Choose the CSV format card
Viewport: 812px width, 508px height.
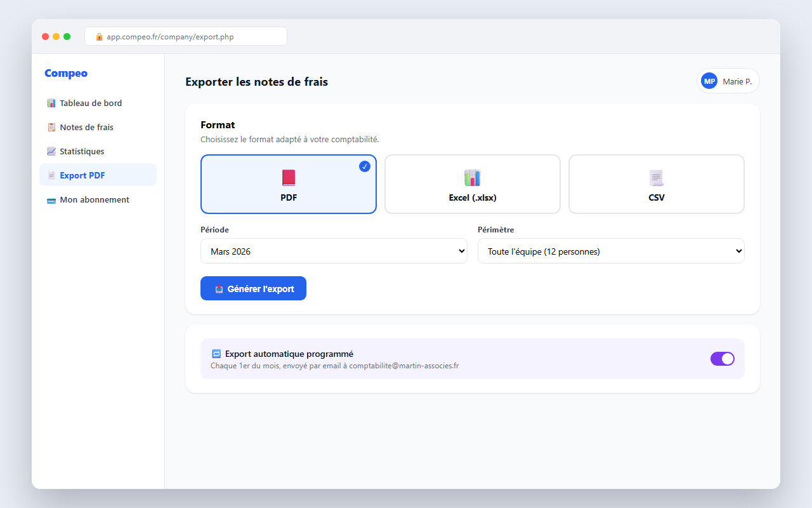click(x=657, y=184)
